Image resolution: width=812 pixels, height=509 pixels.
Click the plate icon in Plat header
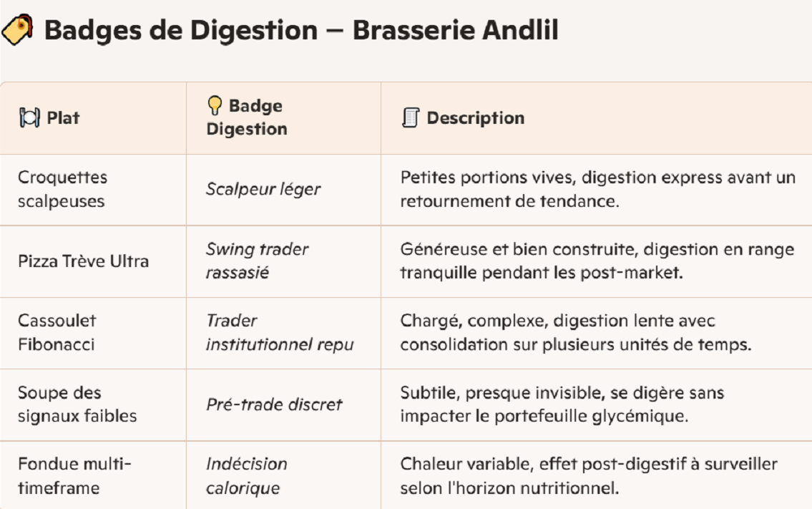(x=29, y=118)
